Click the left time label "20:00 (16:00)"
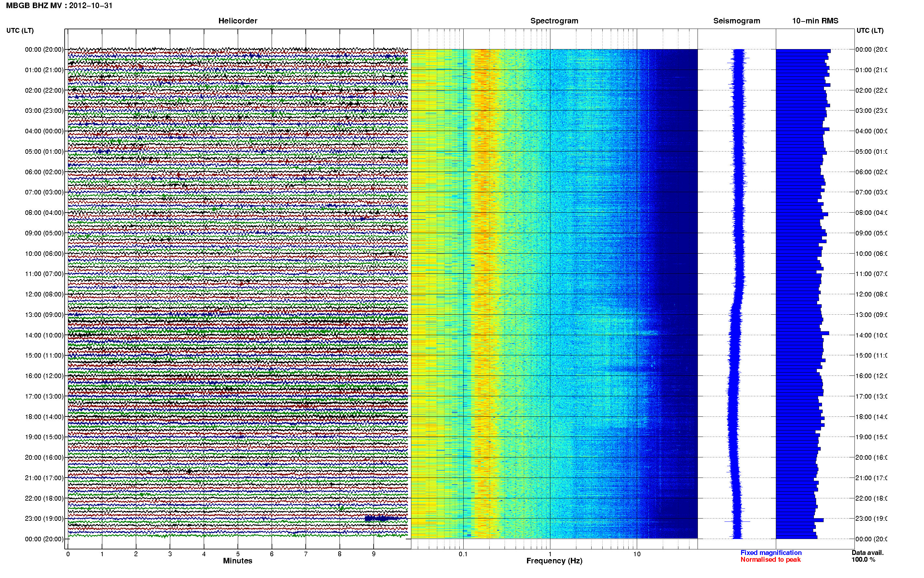Viewport: 924px width, 578px height. point(44,457)
